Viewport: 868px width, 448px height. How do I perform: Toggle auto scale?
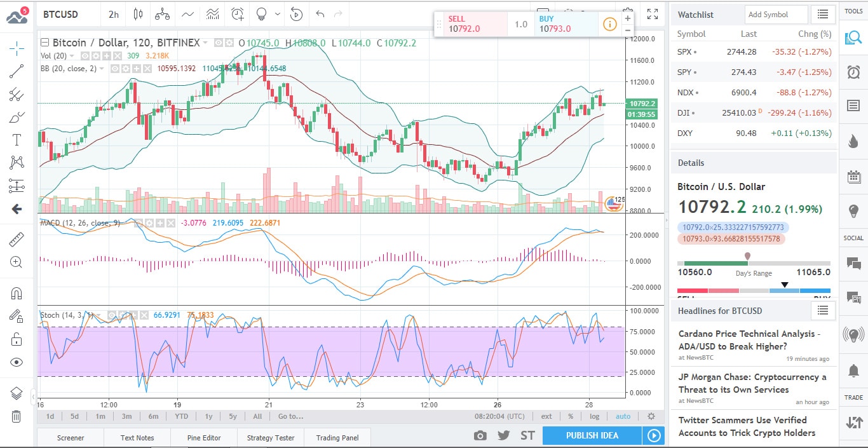pyautogui.click(x=623, y=417)
